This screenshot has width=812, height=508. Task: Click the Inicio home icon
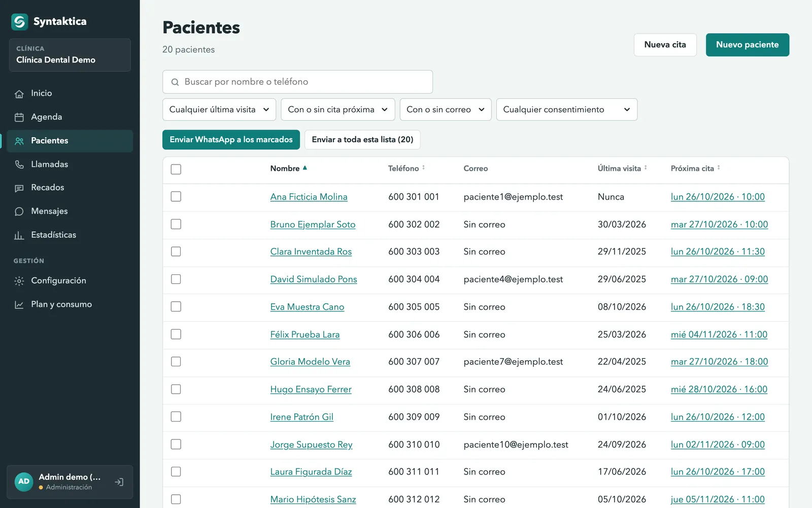tap(19, 94)
